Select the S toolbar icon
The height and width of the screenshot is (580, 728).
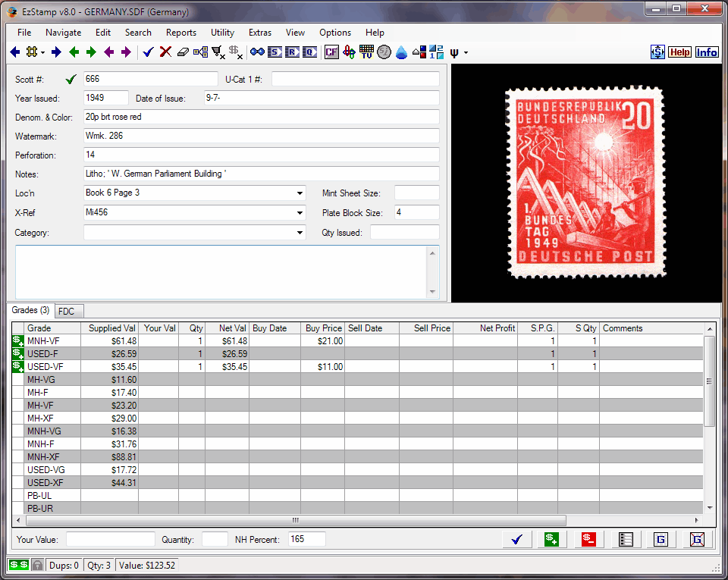point(275,52)
